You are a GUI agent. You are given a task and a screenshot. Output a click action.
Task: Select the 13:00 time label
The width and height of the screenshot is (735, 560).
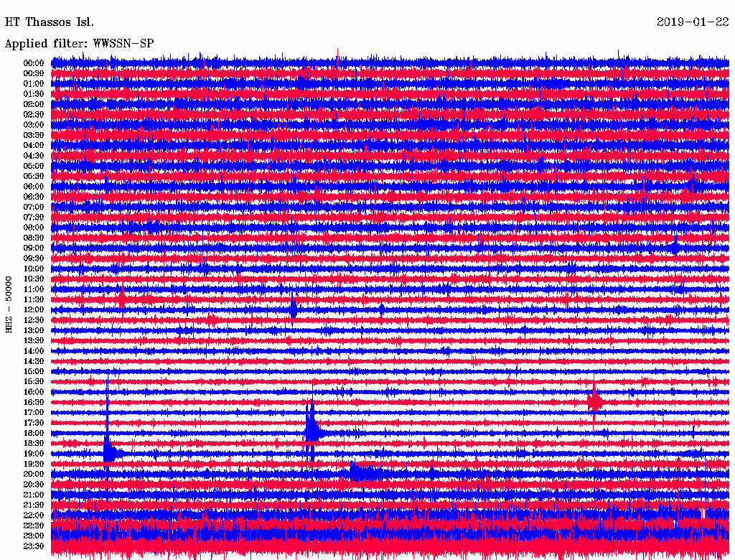click(34, 330)
